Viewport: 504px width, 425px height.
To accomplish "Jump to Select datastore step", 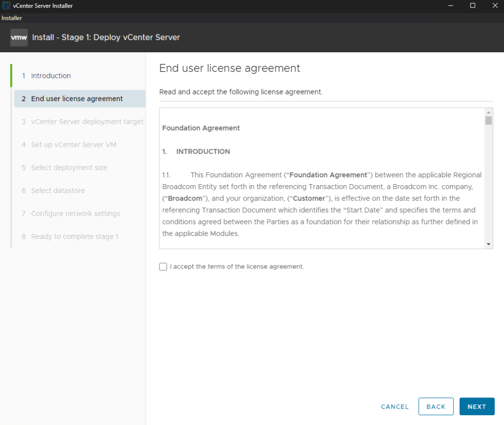I will click(58, 191).
